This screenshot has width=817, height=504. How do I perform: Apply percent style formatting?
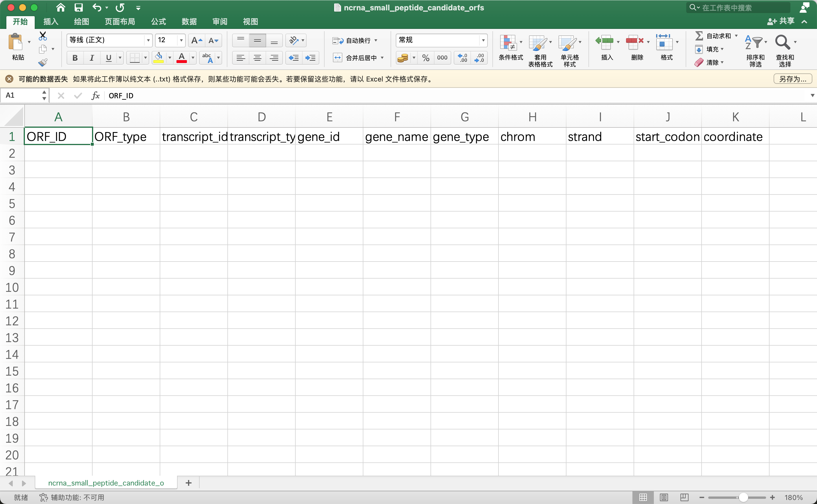click(x=426, y=58)
